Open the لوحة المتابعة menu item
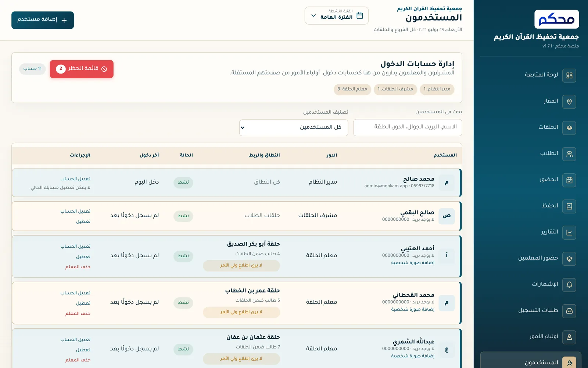This screenshot has height=368, width=588. pyautogui.click(x=531, y=75)
